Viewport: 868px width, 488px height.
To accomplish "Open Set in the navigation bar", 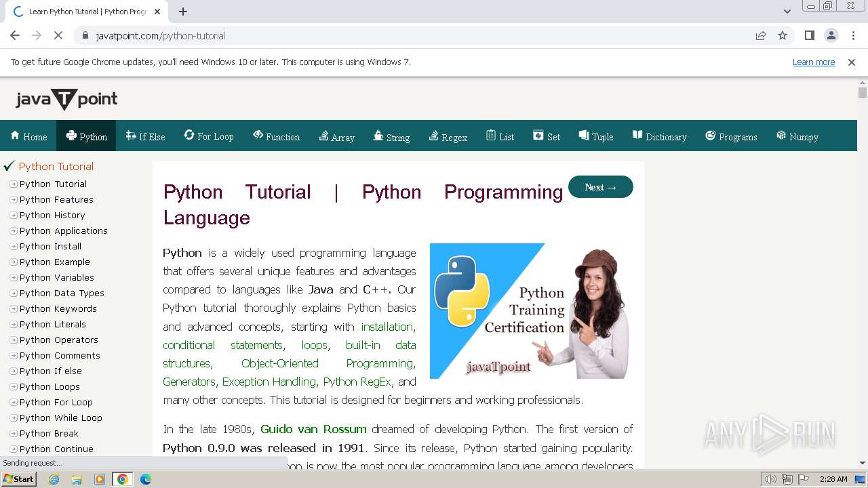I will pyautogui.click(x=547, y=136).
